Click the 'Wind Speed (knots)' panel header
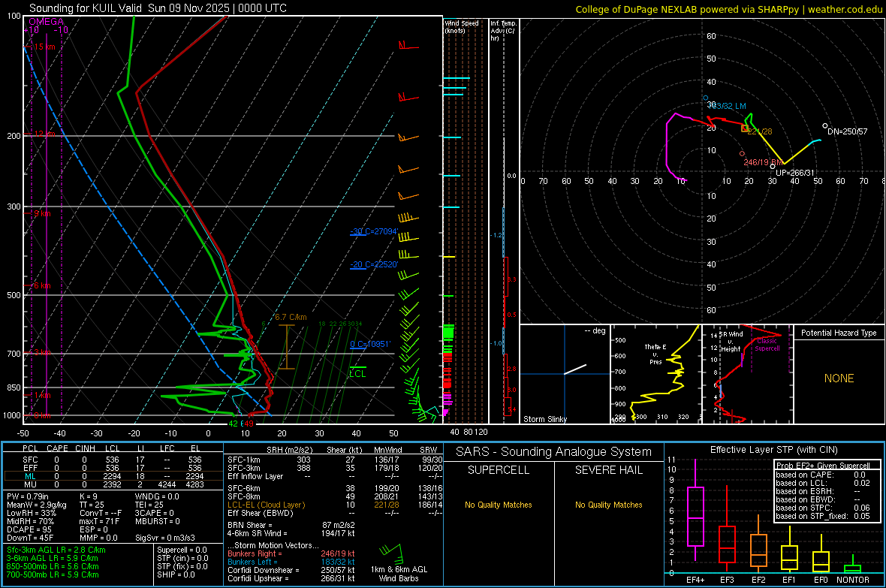The image size is (886, 588). 461,26
